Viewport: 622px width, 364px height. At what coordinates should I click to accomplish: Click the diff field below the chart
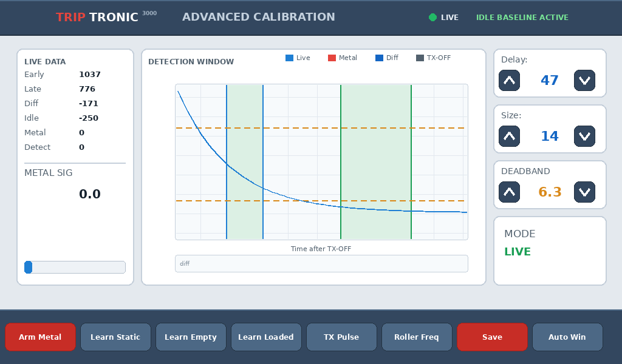click(321, 264)
